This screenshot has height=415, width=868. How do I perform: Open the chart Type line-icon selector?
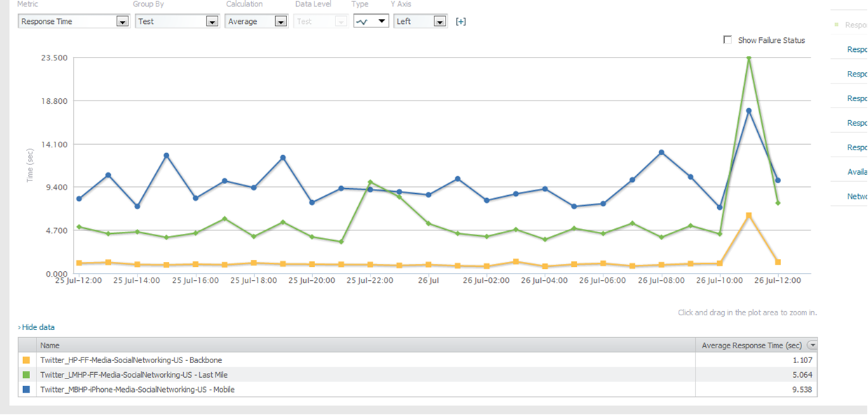click(370, 21)
